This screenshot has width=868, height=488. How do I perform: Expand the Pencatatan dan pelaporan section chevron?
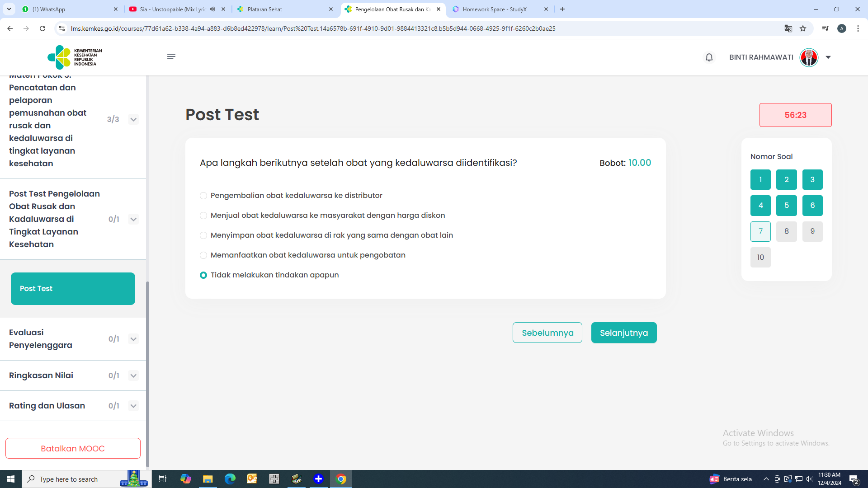pos(133,120)
